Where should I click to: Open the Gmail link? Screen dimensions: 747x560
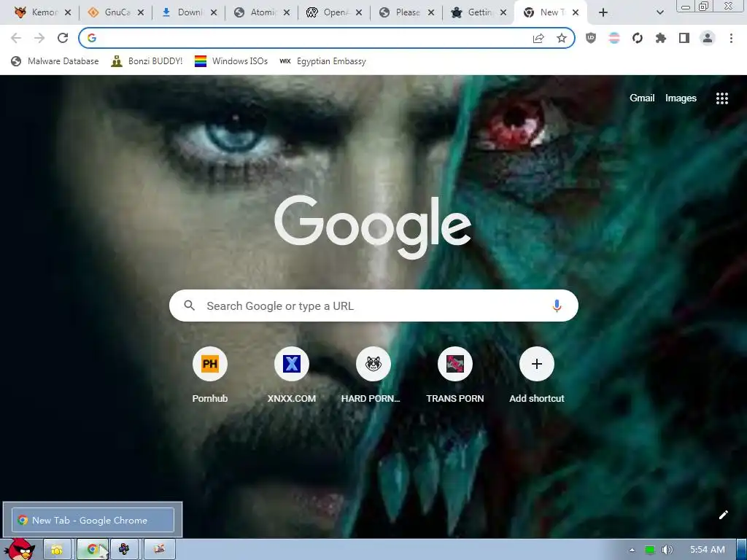tap(642, 98)
